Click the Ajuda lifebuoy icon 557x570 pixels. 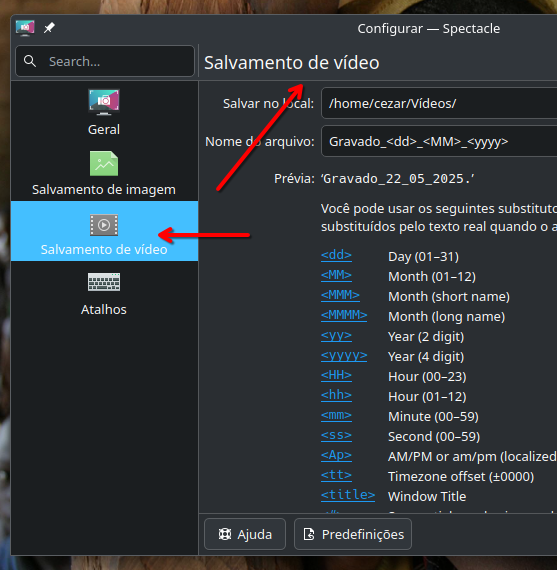tap(225, 534)
